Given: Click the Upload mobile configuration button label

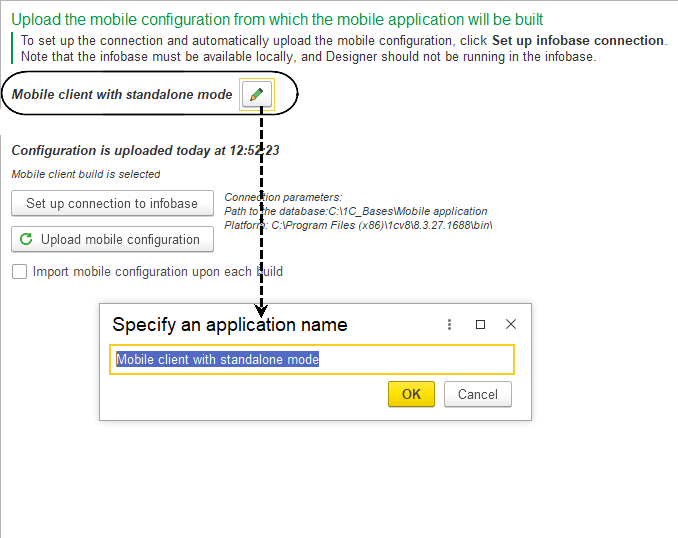Looking at the screenshot, I should [x=120, y=240].
